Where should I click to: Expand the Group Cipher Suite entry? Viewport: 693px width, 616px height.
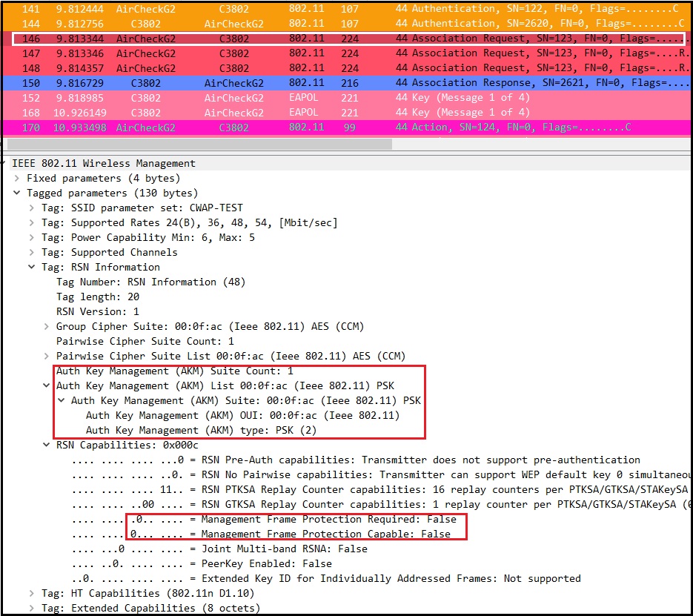tap(47, 327)
